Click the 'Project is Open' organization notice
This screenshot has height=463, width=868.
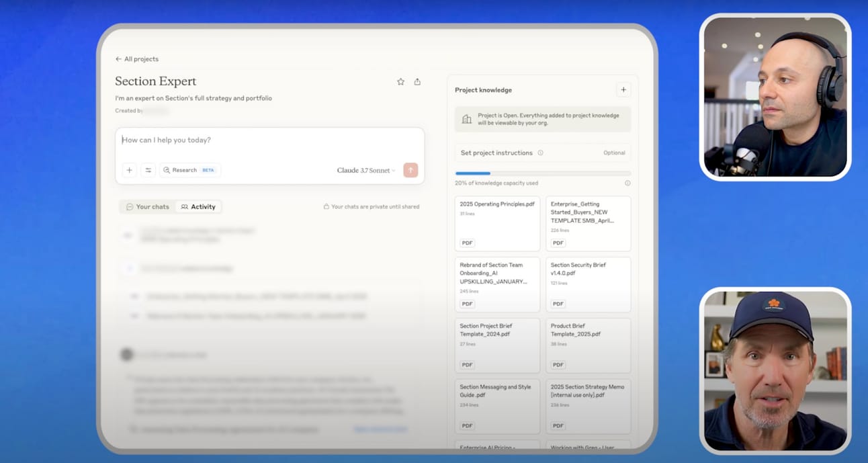(x=543, y=119)
